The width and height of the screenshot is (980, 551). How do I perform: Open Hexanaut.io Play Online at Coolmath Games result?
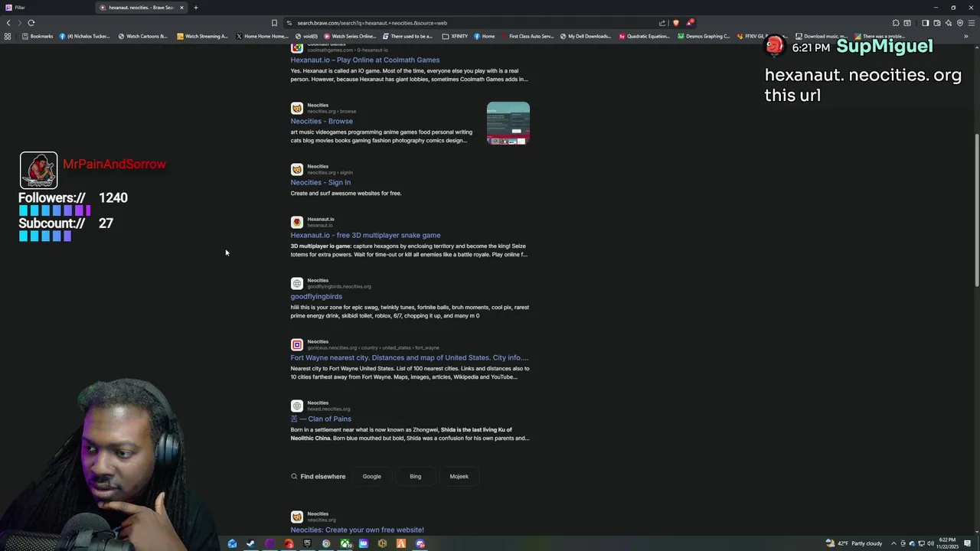[x=365, y=60]
